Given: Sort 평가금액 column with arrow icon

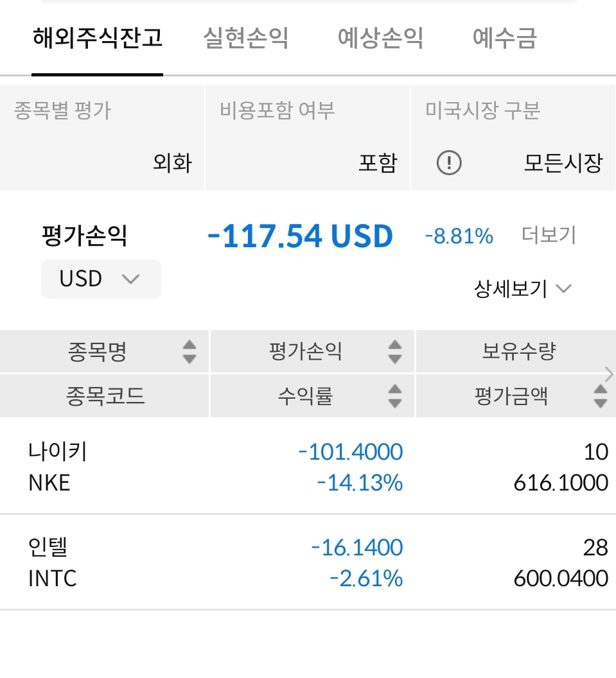Looking at the screenshot, I should pos(600,396).
